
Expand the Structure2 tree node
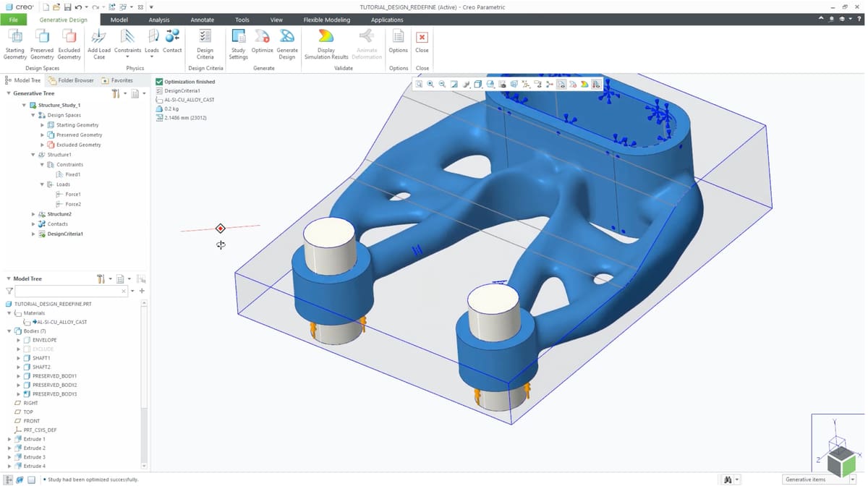[x=33, y=214]
